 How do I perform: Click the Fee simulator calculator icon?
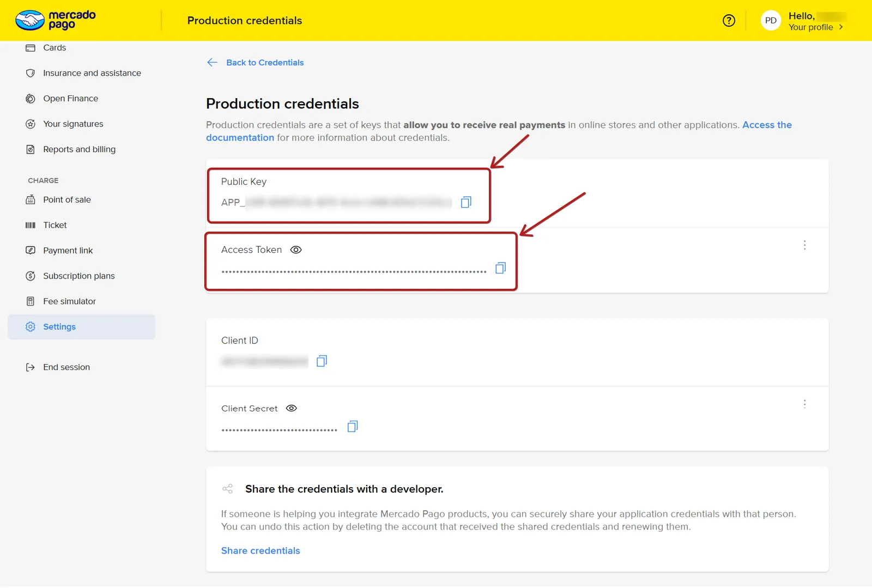(31, 301)
